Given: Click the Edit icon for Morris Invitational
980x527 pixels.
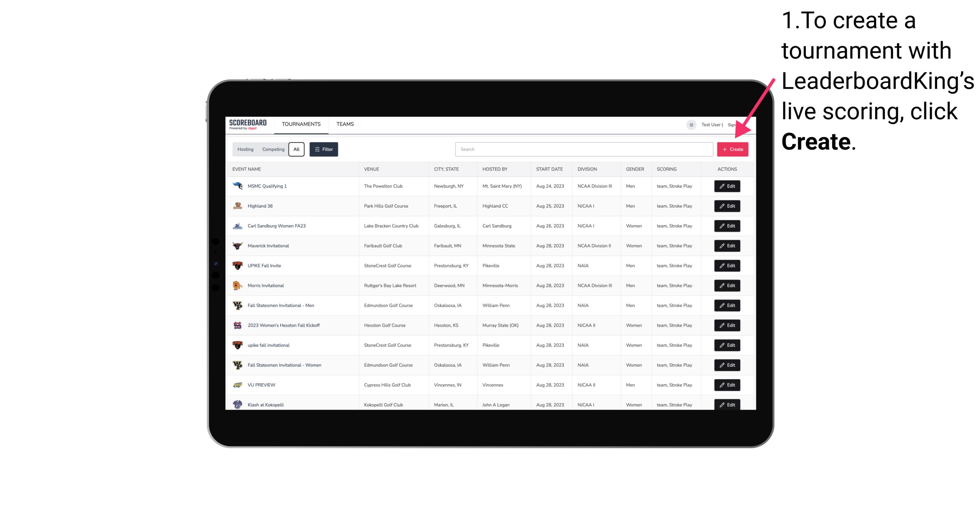Looking at the screenshot, I should point(727,285).
